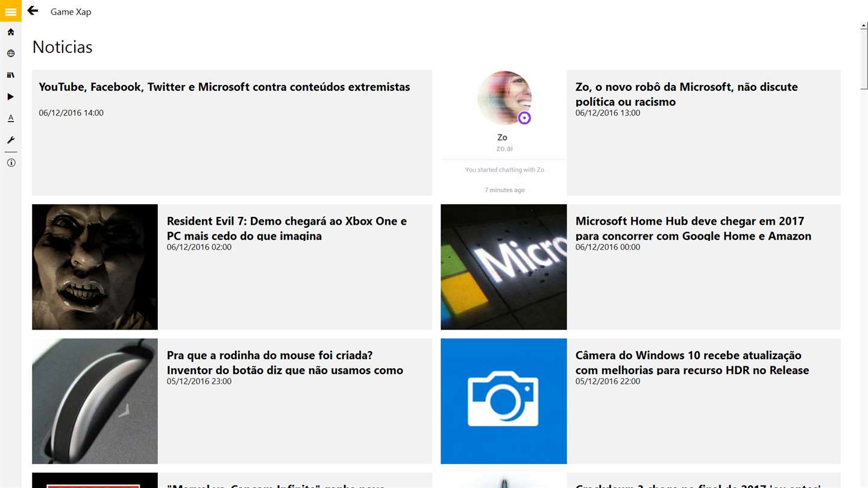This screenshot has height=488, width=868.
Task: Open Resident Evil 7 demo article headline
Action: coord(287,228)
